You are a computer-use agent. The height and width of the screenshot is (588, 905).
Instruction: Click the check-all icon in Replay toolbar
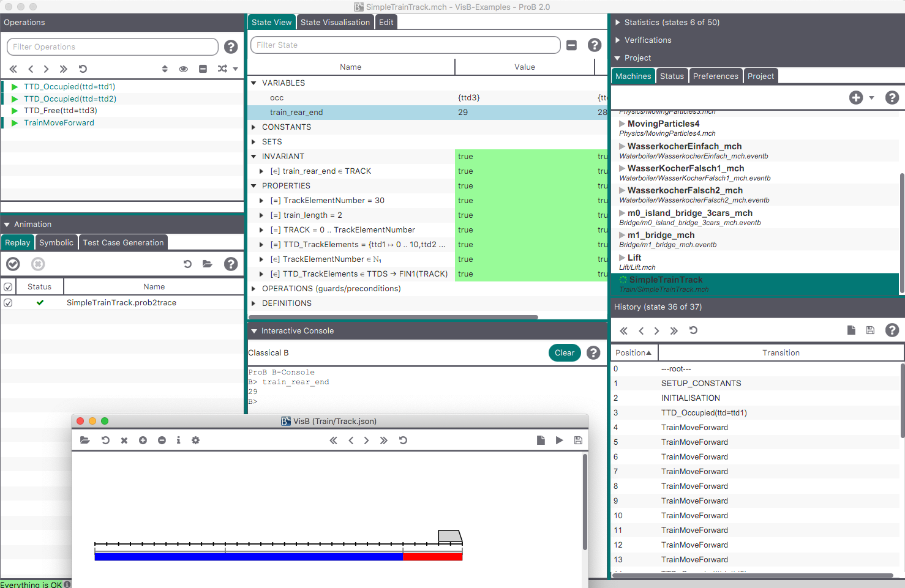13,264
